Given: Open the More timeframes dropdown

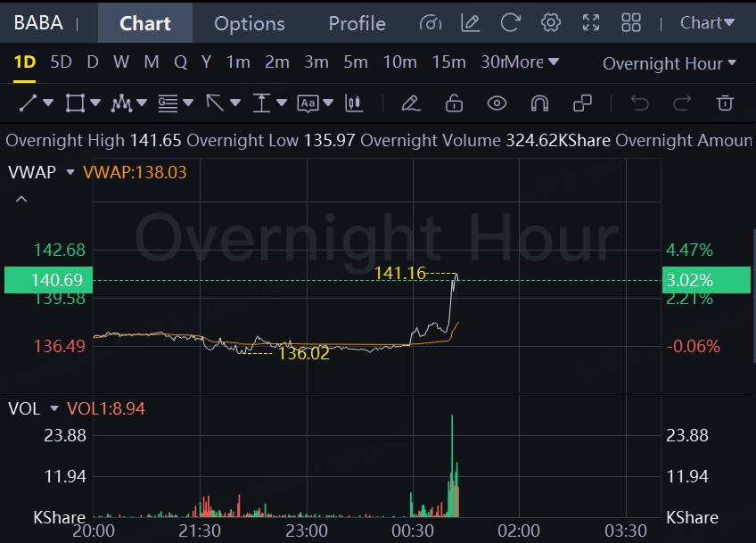Looking at the screenshot, I should click(x=530, y=62).
